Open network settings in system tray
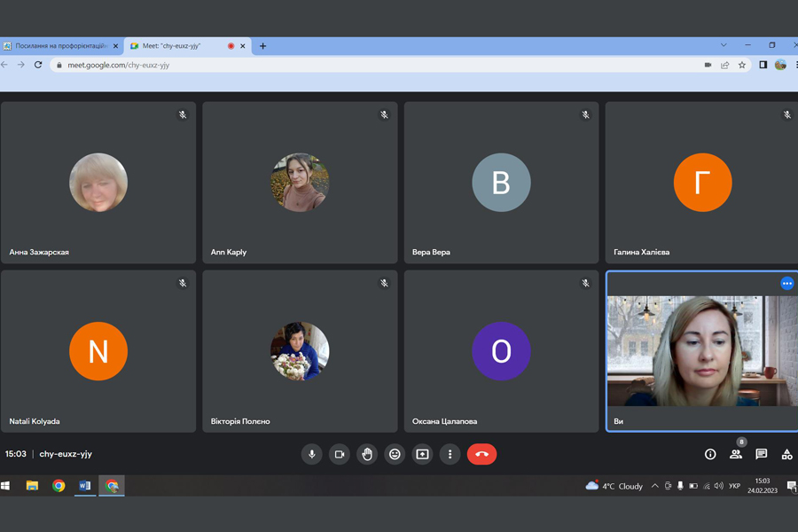The width and height of the screenshot is (798, 532). pyautogui.click(x=707, y=486)
